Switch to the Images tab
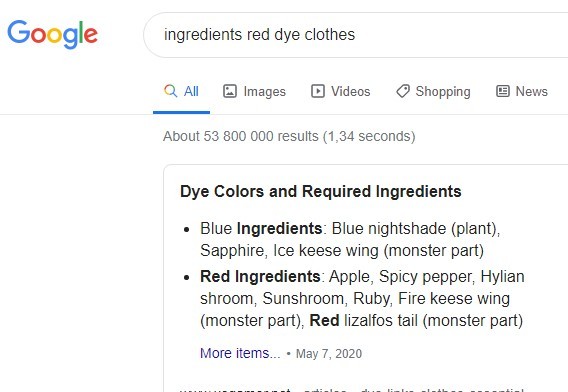This screenshot has height=392, width=568. pyautogui.click(x=264, y=92)
